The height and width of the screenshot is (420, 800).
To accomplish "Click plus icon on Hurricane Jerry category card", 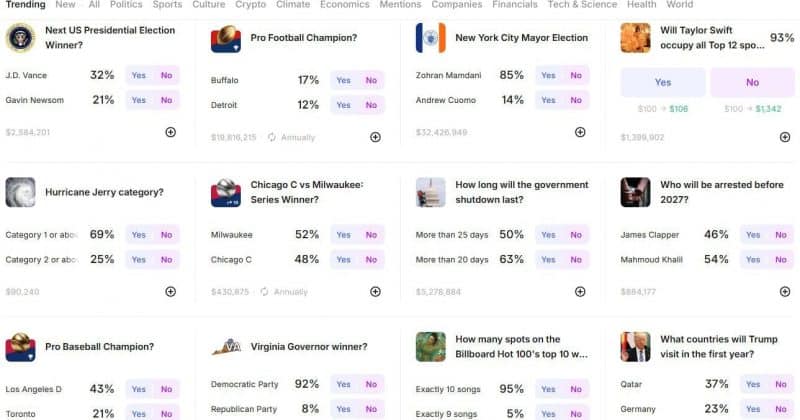I will [170, 291].
